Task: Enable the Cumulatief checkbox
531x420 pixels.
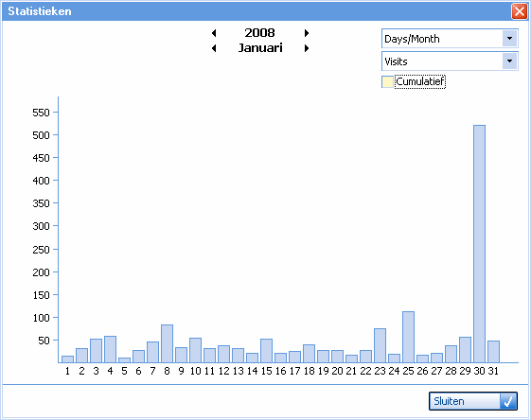Action: pyautogui.click(x=387, y=82)
